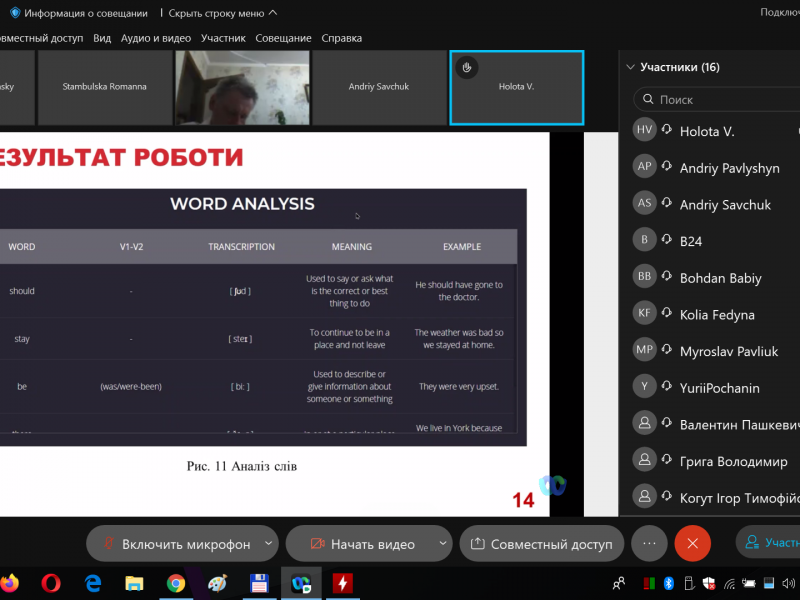Screen dimensions: 800x600
Task: Collapse the Участники (16) list
Action: 630,67
